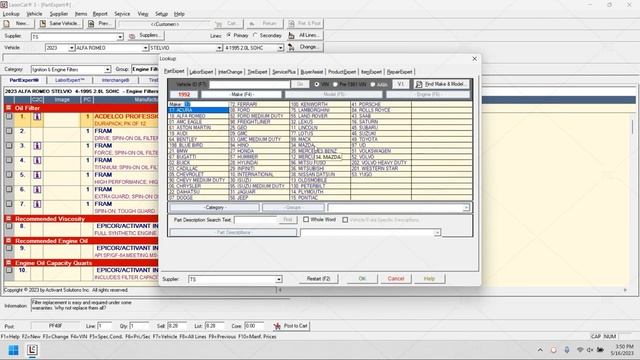The height and width of the screenshot is (360, 640).
Task: Show hidden system tray icons
Action: coord(540,350)
